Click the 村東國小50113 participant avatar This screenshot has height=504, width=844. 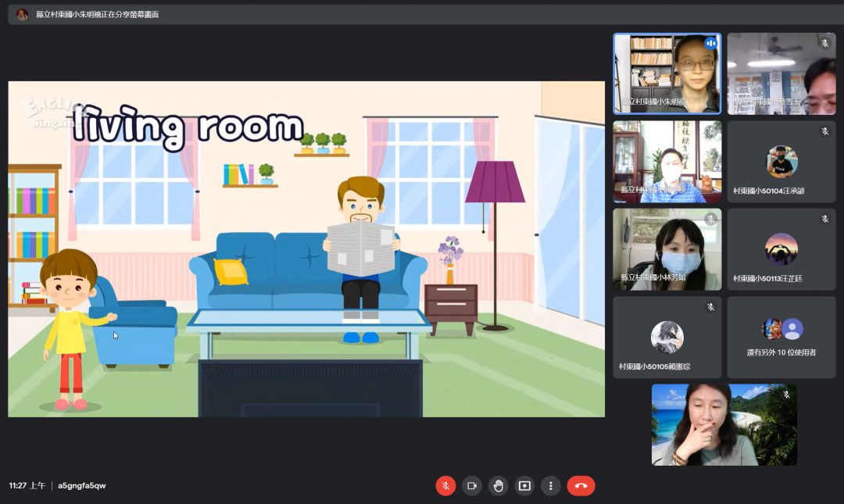click(x=781, y=248)
